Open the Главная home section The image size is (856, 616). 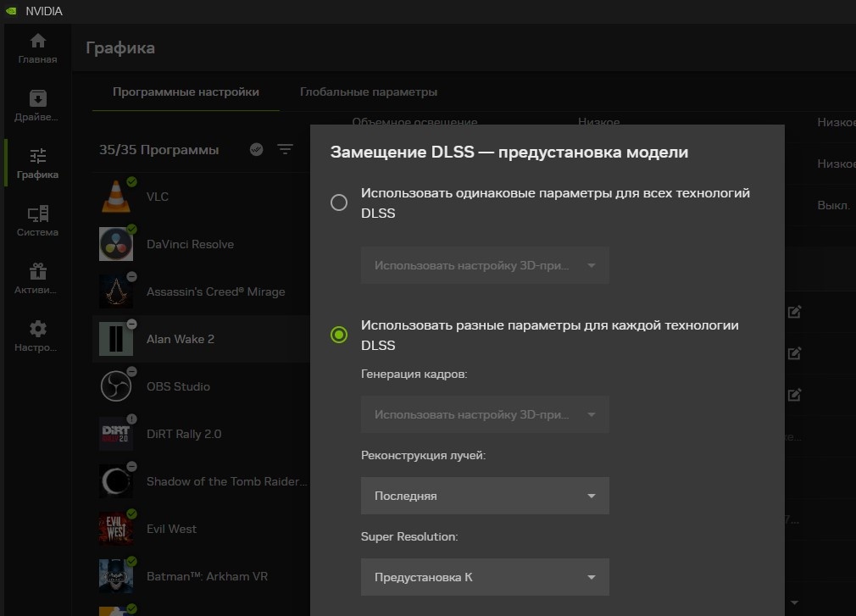pos(37,48)
